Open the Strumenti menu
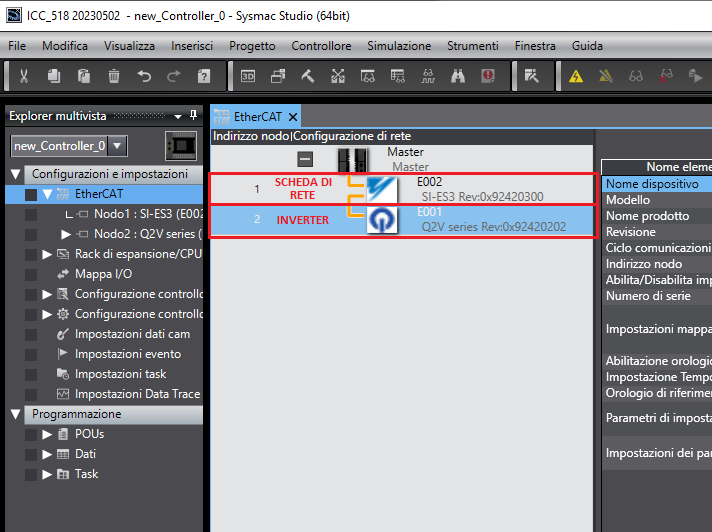 [x=472, y=46]
